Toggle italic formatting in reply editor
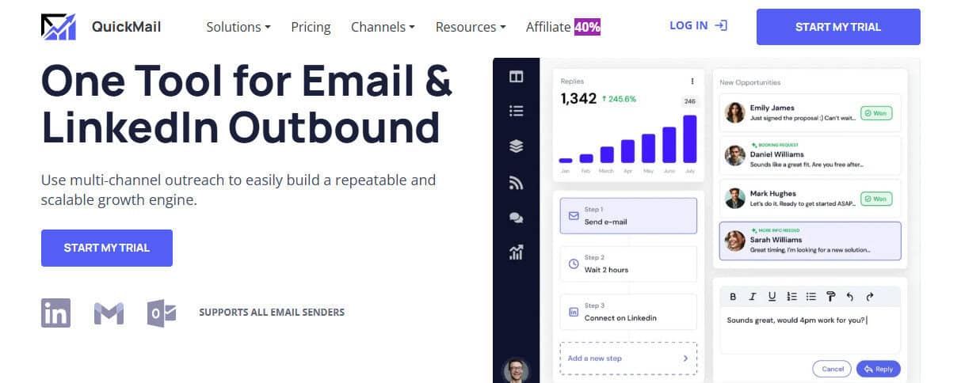 [752, 297]
